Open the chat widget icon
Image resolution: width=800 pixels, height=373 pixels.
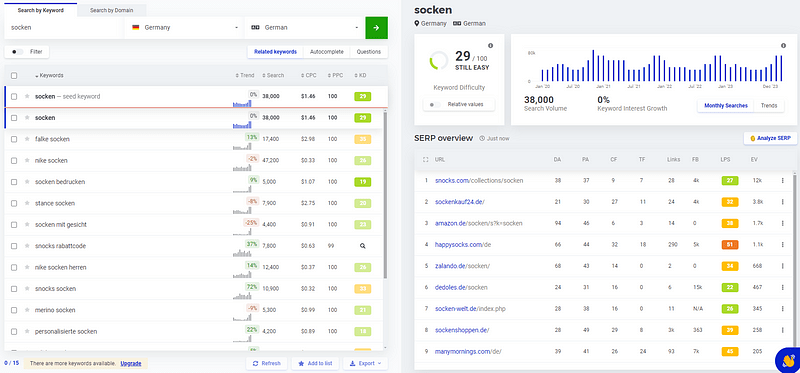pyautogui.click(x=787, y=360)
